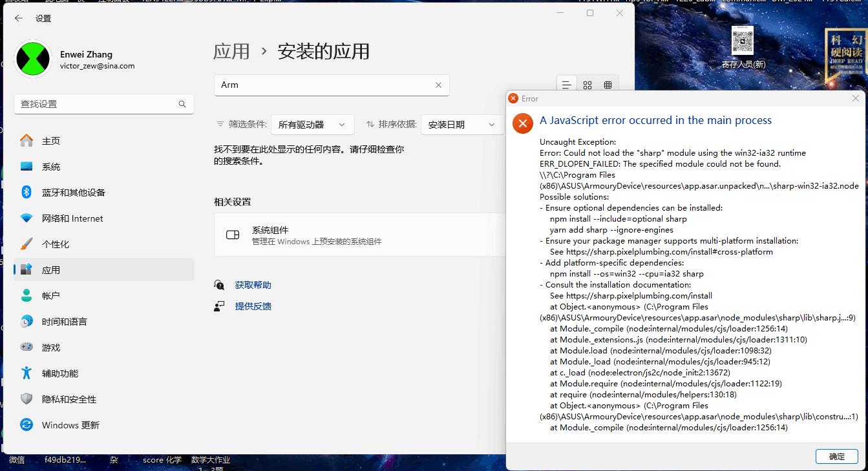Switch to list view layout
This screenshot has height=471, width=868.
coord(566,85)
